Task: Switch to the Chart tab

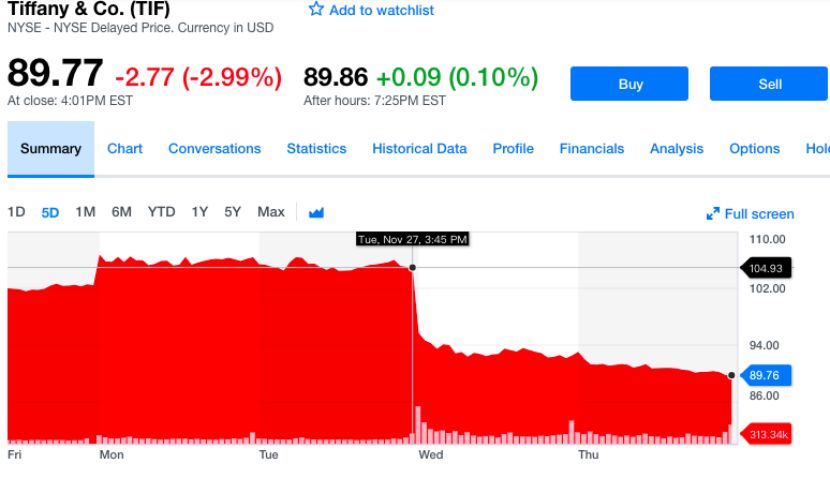Action: (x=125, y=149)
